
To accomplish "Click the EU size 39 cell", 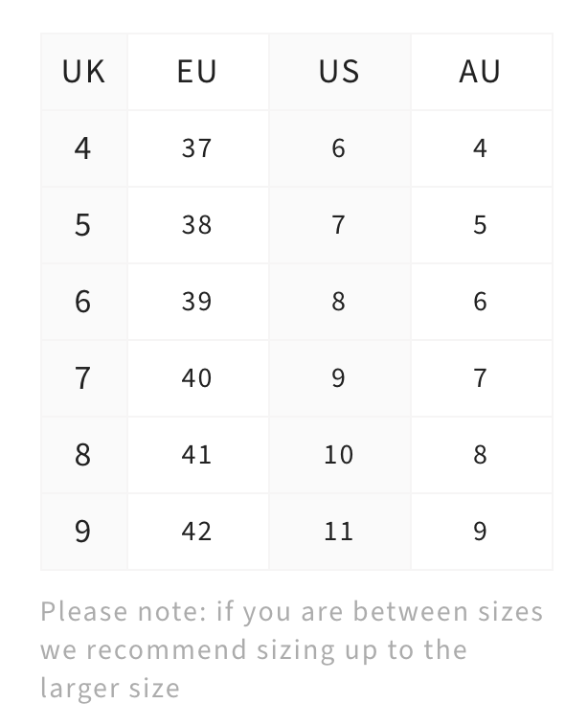I will (197, 302).
